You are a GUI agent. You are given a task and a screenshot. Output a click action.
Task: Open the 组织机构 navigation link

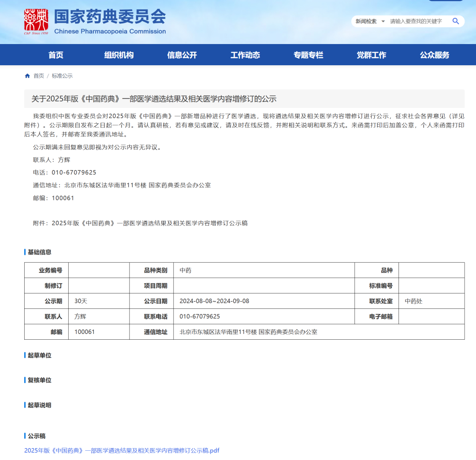click(x=119, y=55)
